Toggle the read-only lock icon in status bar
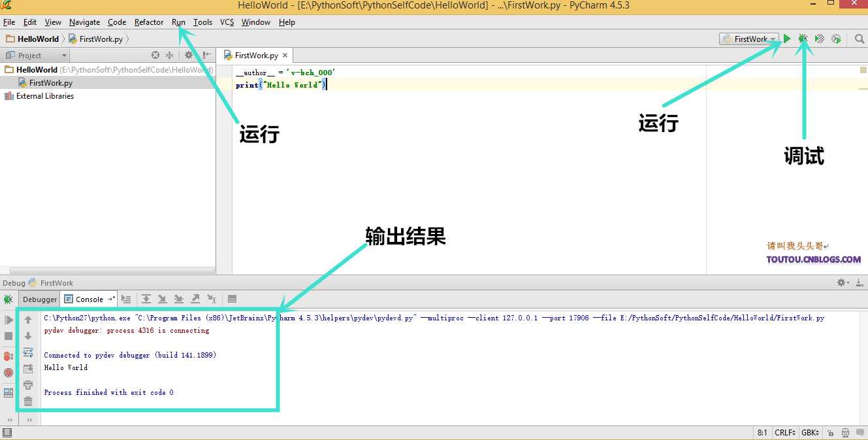Viewport: 868px width, 440px height. 830,433
